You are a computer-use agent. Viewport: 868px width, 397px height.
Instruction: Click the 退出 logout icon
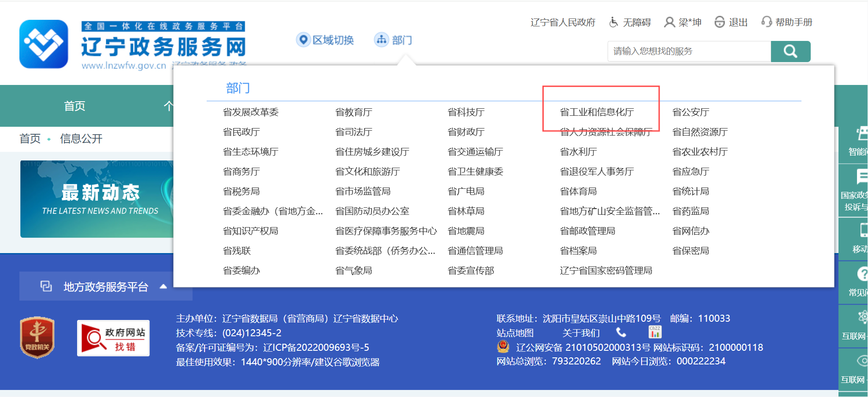pos(720,22)
